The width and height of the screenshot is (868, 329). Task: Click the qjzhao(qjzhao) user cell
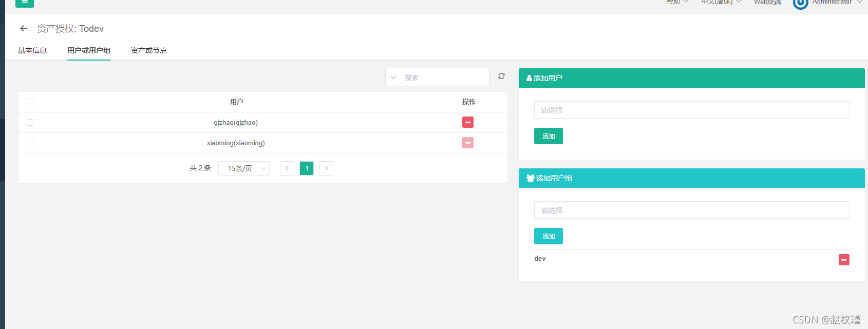[x=236, y=122]
